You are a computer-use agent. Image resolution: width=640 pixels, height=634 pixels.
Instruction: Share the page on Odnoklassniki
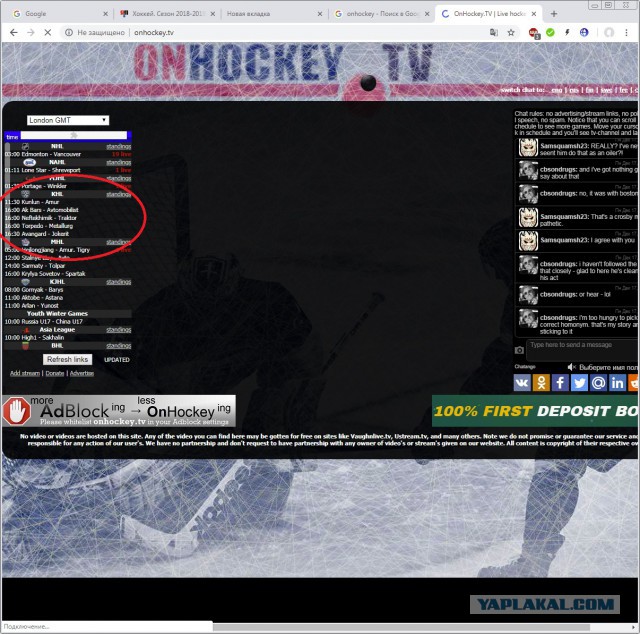(541, 383)
